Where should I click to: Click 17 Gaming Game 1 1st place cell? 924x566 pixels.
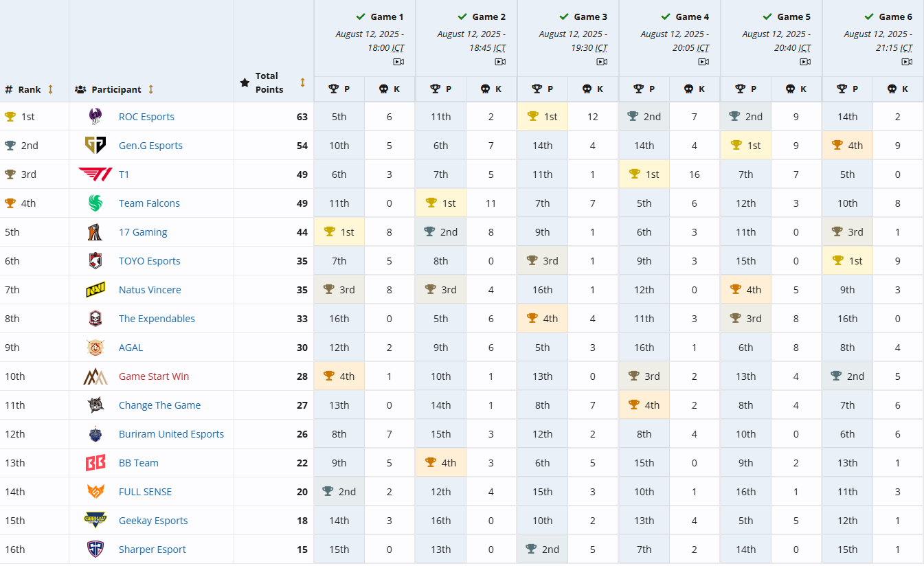click(339, 232)
